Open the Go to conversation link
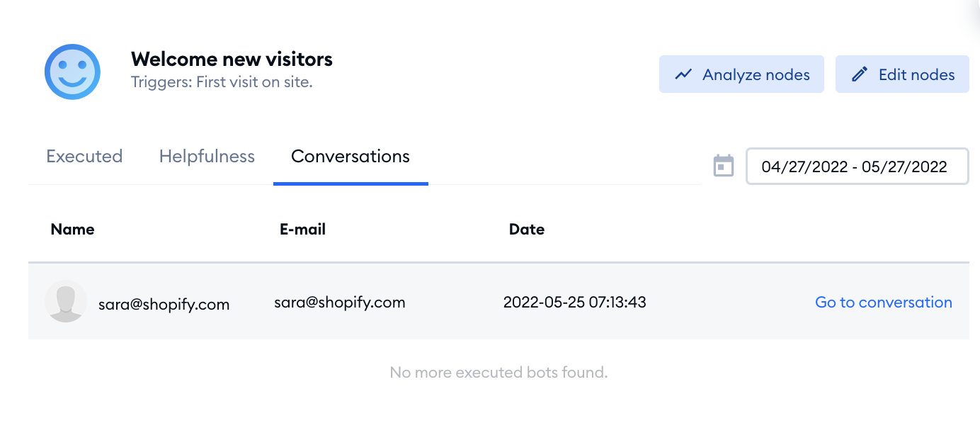The height and width of the screenshot is (445, 980). (884, 303)
